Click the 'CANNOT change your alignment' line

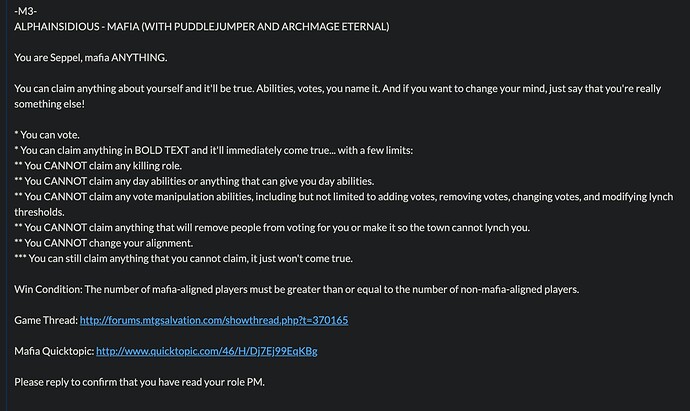(x=103, y=243)
